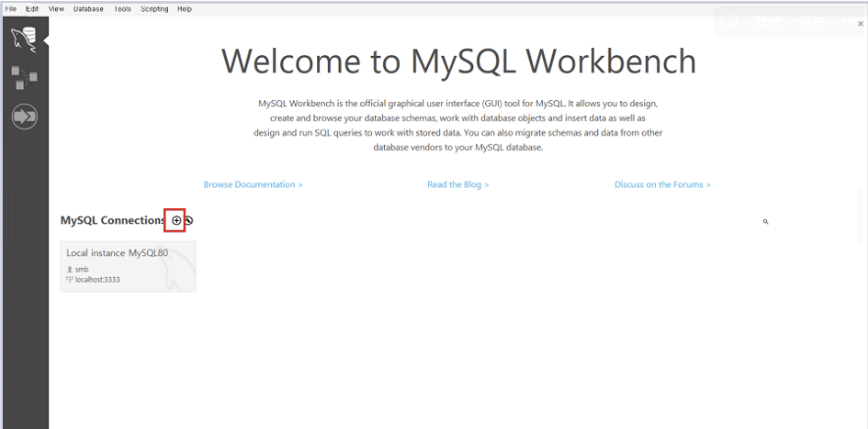Open the Edit menu
This screenshot has width=868, height=429.
(x=32, y=9)
